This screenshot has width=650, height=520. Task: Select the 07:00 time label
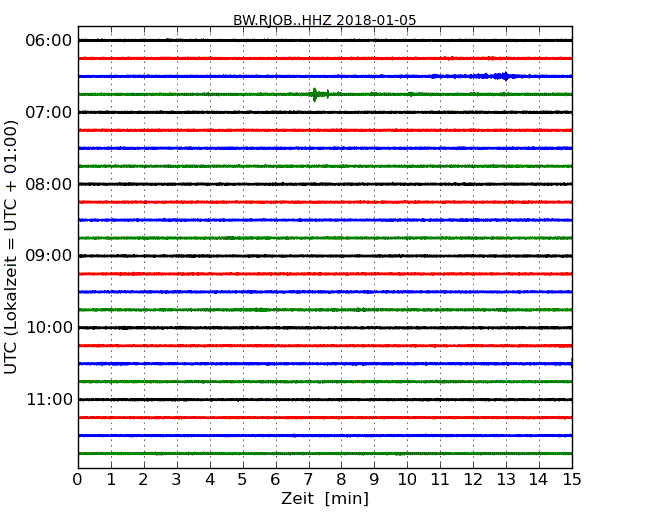point(49,112)
